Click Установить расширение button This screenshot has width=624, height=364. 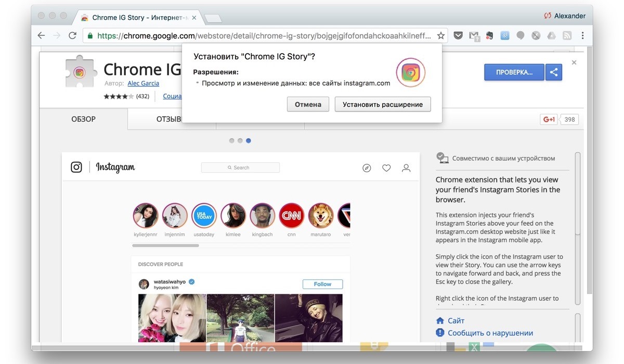(x=383, y=104)
